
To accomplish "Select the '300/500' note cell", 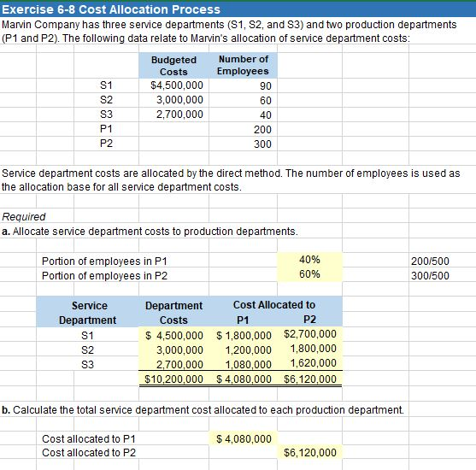I will pyautogui.click(x=430, y=276).
